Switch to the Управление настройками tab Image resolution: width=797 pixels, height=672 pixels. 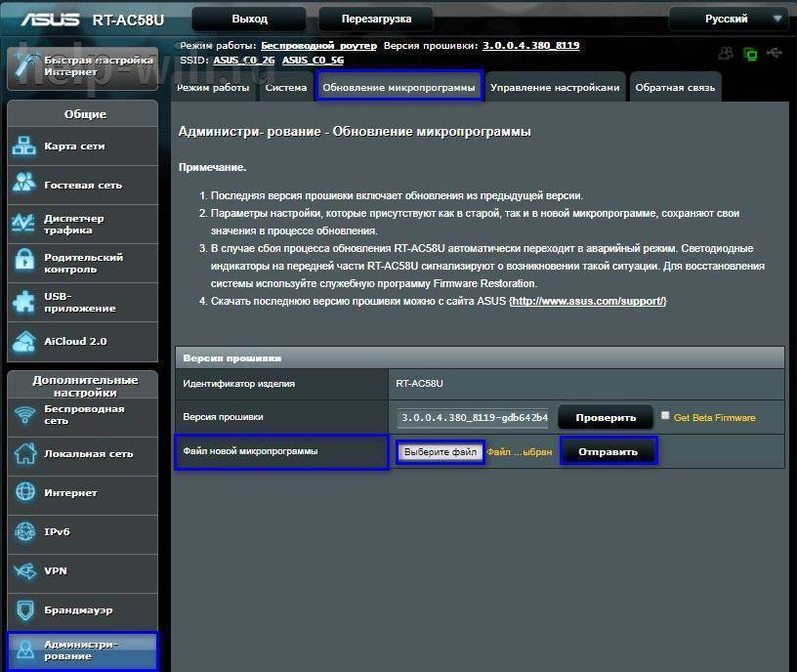pyautogui.click(x=555, y=87)
